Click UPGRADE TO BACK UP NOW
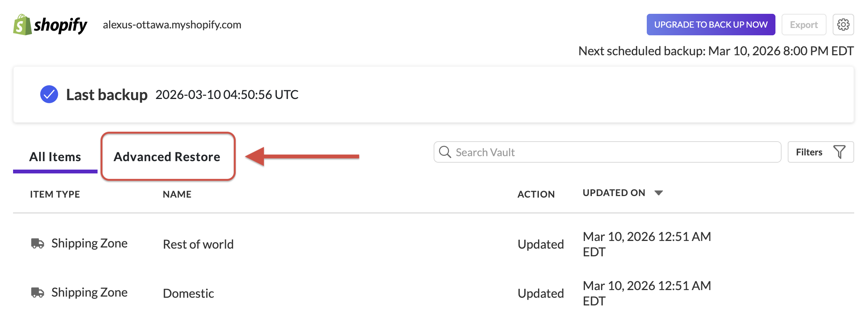 711,24
